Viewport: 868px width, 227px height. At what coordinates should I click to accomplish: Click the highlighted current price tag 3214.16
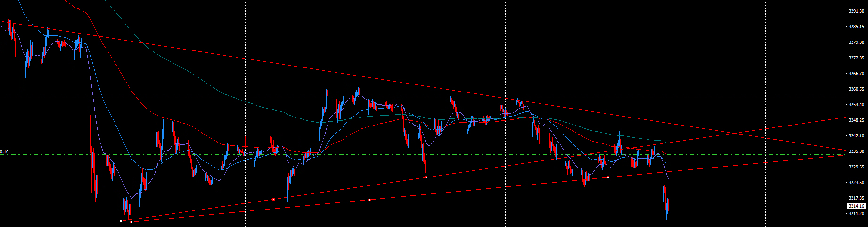point(856,206)
